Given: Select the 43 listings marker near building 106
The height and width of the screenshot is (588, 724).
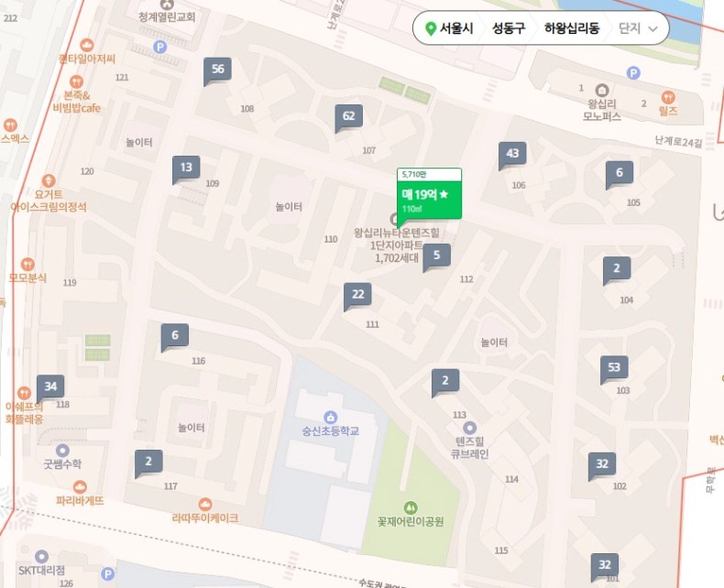Looking at the screenshot, I should click(x=512, y=155).
